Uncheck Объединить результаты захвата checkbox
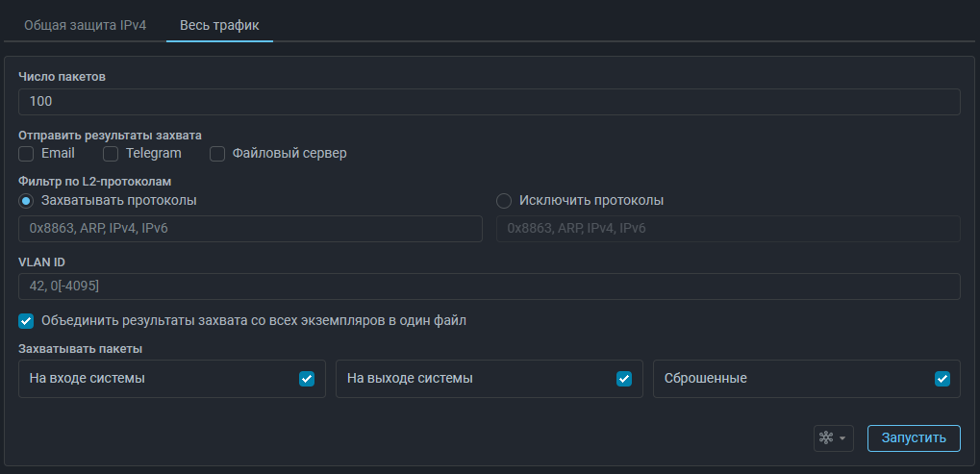The height and width of the screenshot is (474, 980). (26, 320)
